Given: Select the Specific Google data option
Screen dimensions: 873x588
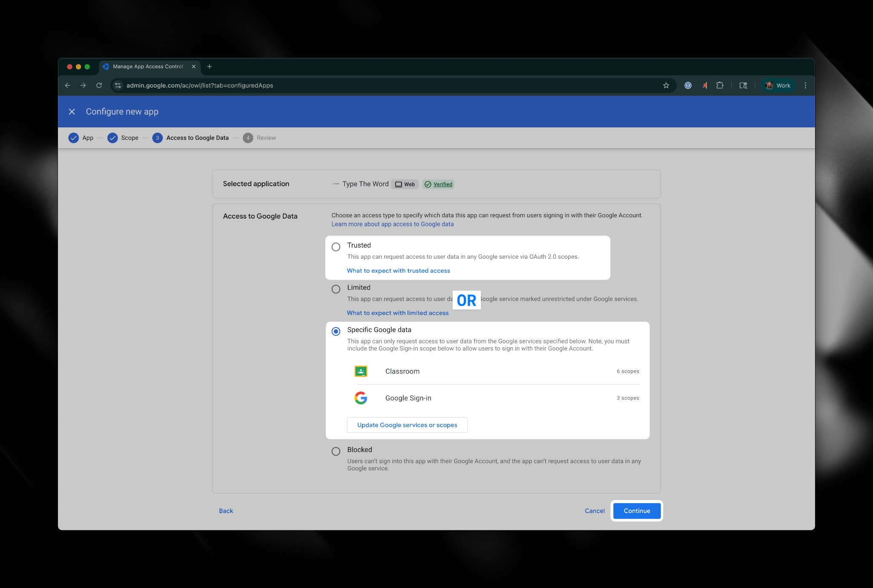Looking at the screenshot, I should point(336,331).
